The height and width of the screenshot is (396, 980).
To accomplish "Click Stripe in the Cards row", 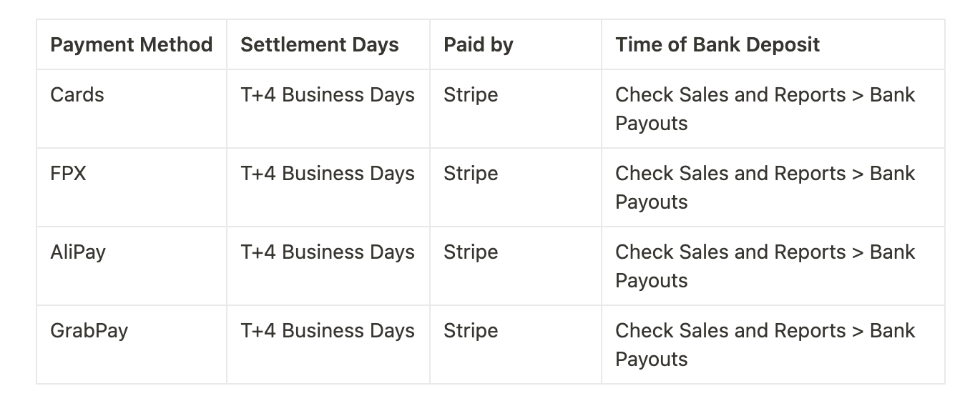I will pos(471,94).
